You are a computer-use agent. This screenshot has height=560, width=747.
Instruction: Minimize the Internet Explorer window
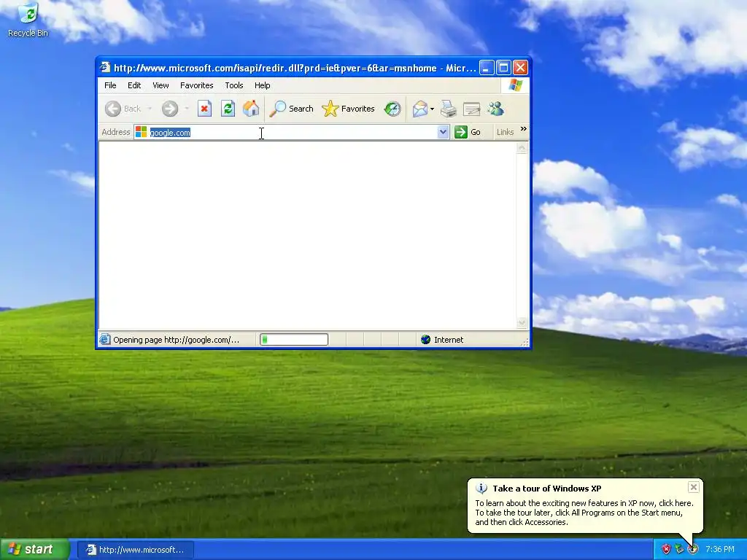coord(487,68)
